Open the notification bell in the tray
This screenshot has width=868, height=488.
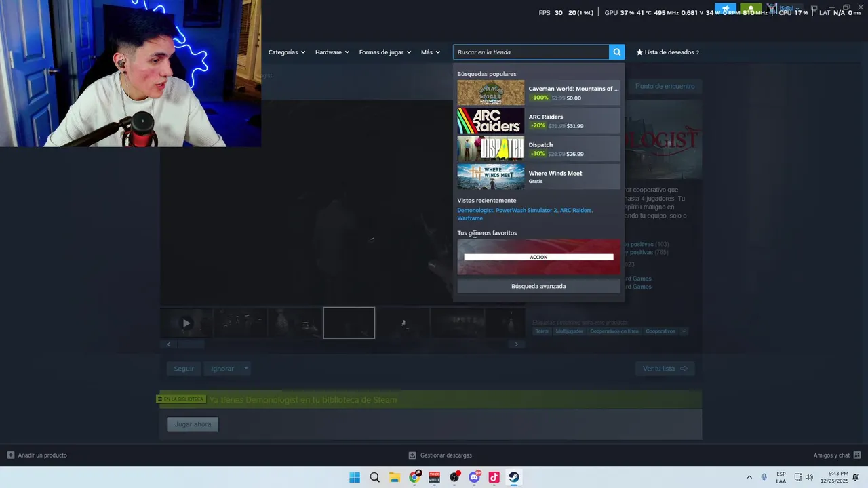click(856, 477)
